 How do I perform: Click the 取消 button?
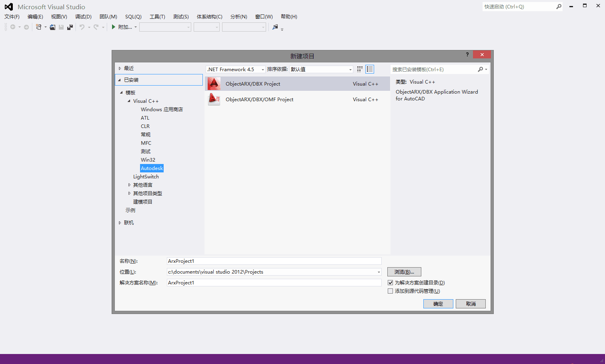pos(471,304)
